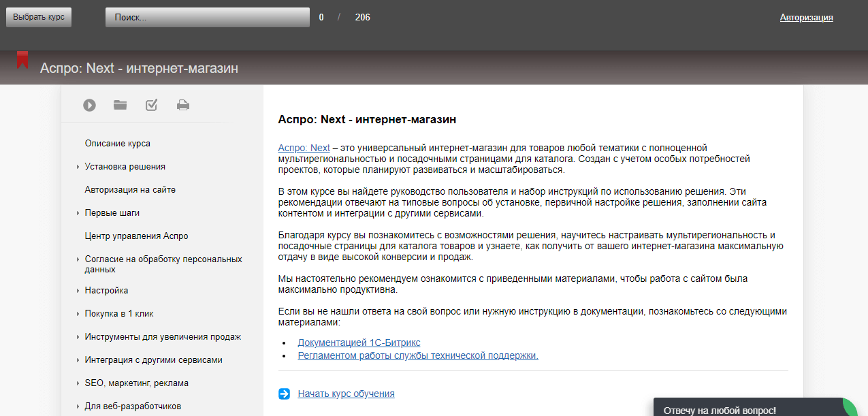
Task: Click the blue arrow icon beside Начать курс обучения
Action: (284, 394)
